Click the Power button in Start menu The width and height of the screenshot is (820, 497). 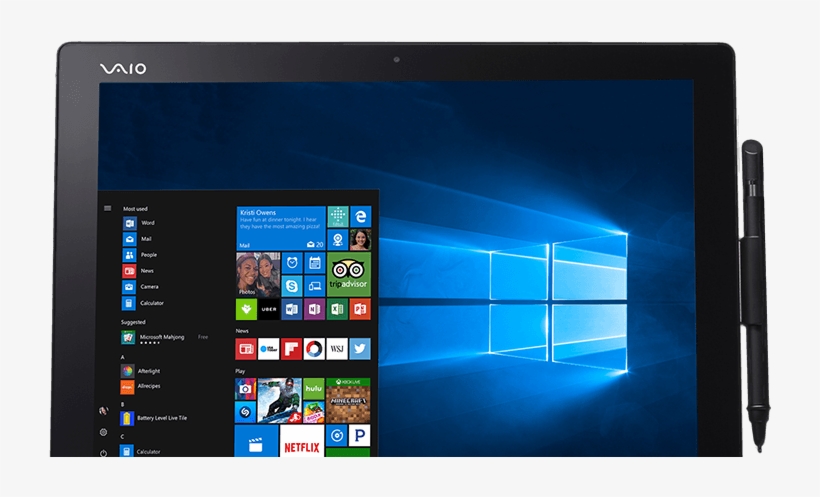pos(103,453)
